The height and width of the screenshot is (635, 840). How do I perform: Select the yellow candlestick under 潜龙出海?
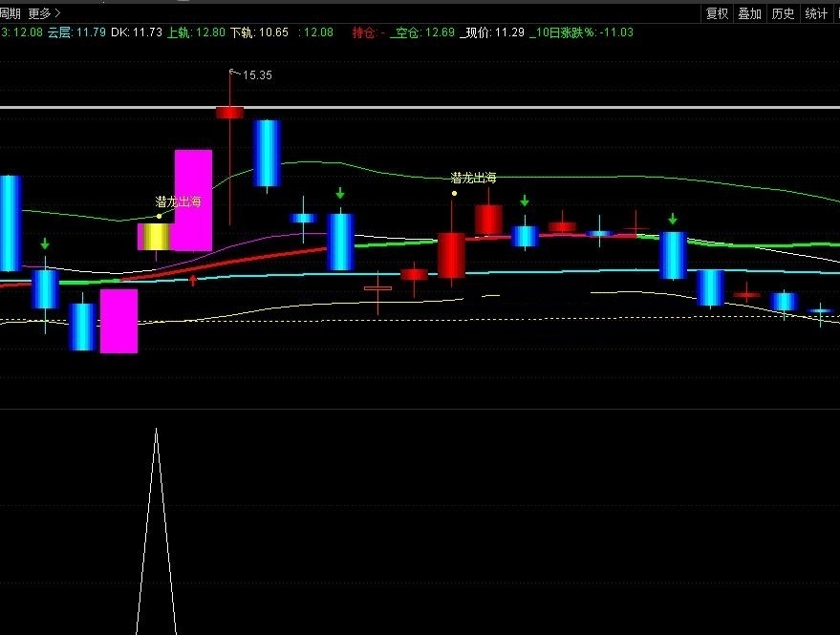(x=155, y=237)
